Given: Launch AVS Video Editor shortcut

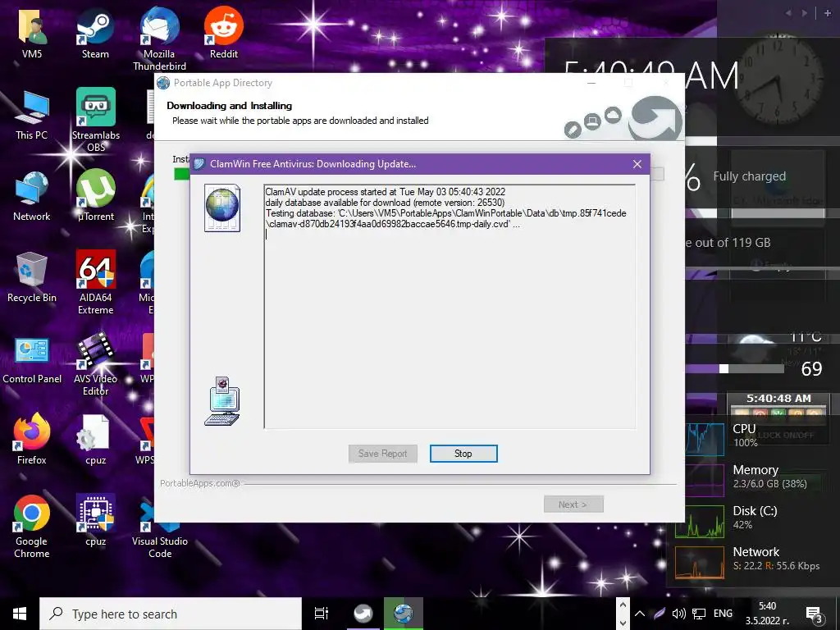Looking at the screenshot, I should click(x=96, y=363).
